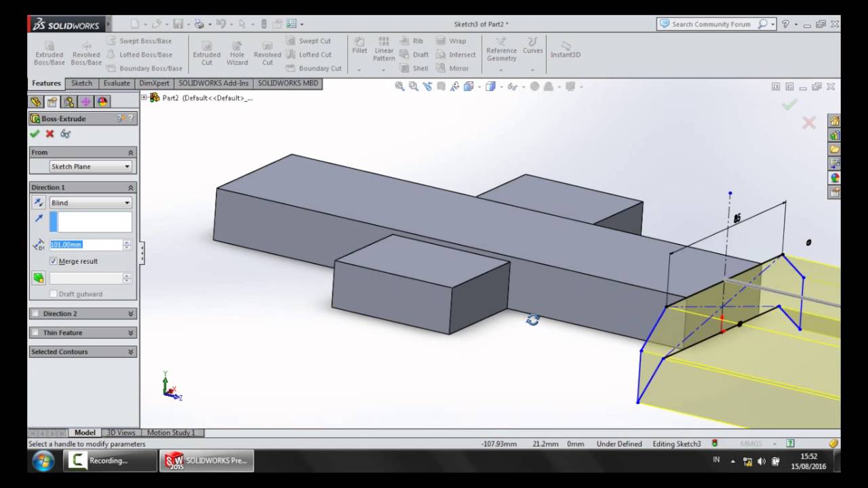Open SolidWorks Resources home icon in task pane
The width and height of the screenshot is (868, 488).
coord(835,121)
